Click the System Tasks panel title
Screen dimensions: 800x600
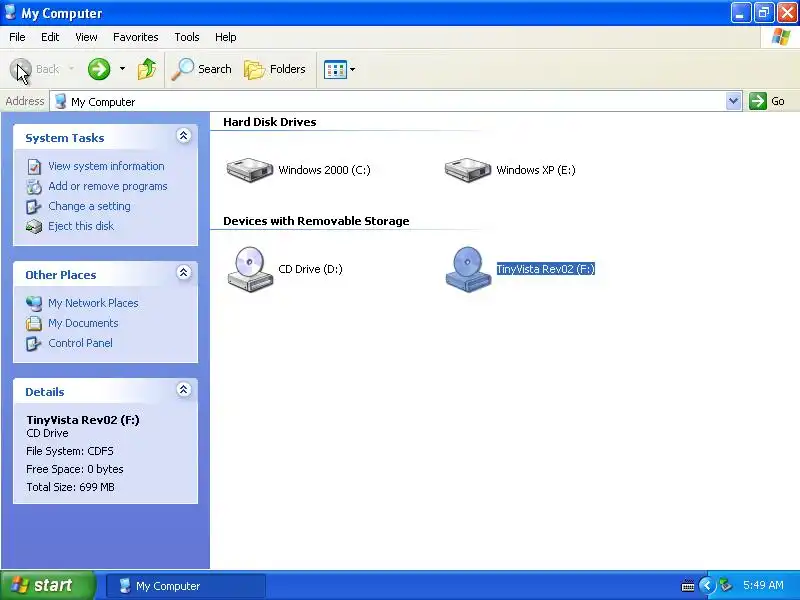[x=65, y=138]
